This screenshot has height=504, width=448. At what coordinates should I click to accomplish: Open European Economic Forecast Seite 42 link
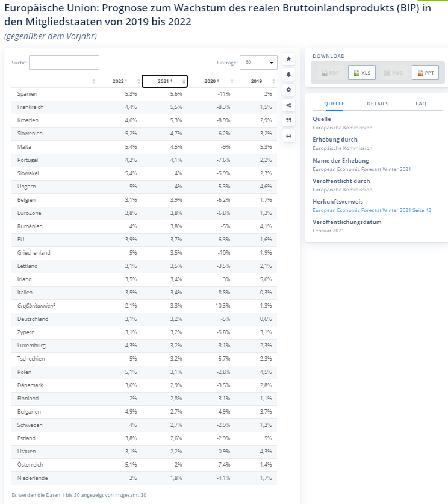[372, 210]
